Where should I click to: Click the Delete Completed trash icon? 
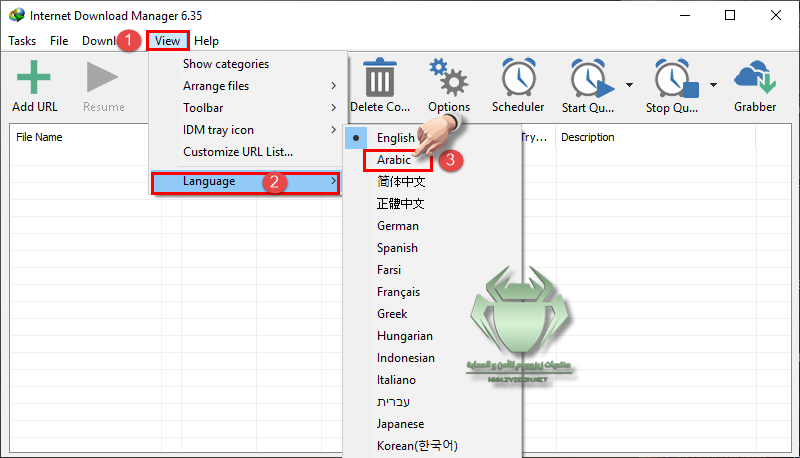[380, 77]
